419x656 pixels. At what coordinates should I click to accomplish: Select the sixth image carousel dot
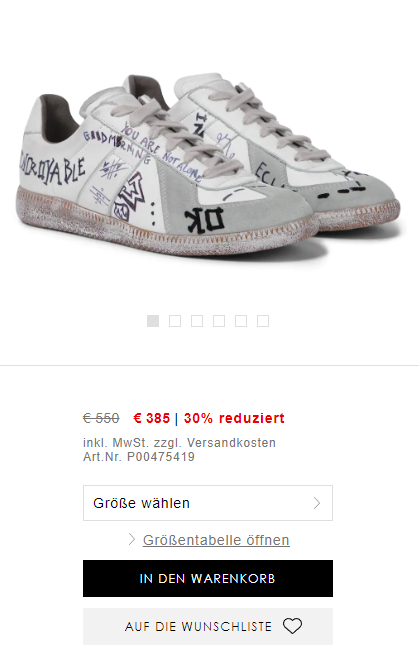(x=263, y=321)
